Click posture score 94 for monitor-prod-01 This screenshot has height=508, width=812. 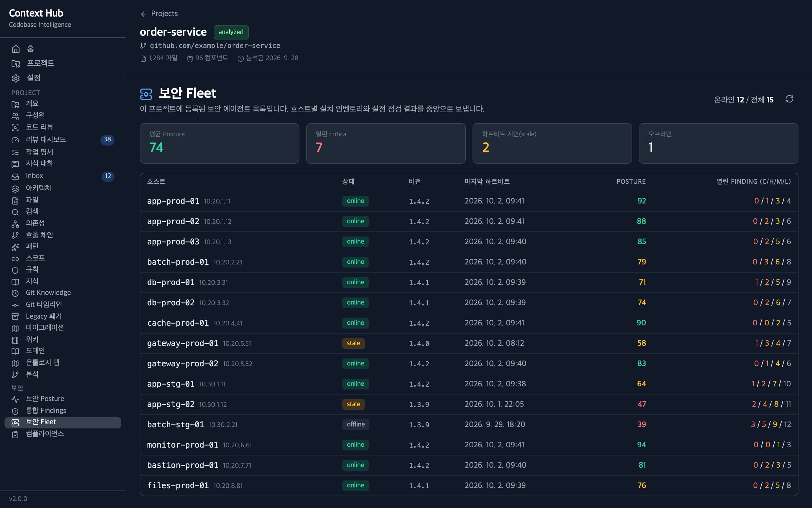pos(641,445)
